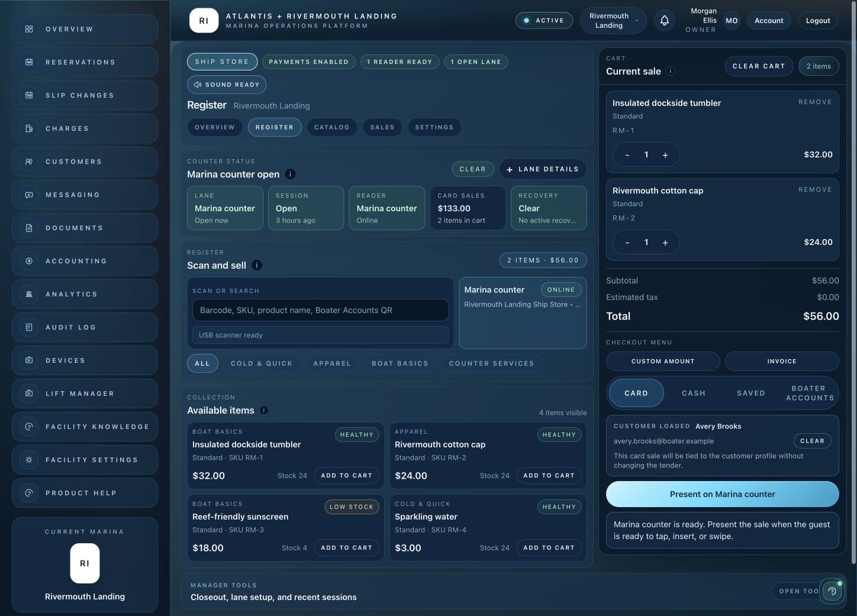Show info for Current sale
Viewport: 857px width, 616px height.
point(671,71)
